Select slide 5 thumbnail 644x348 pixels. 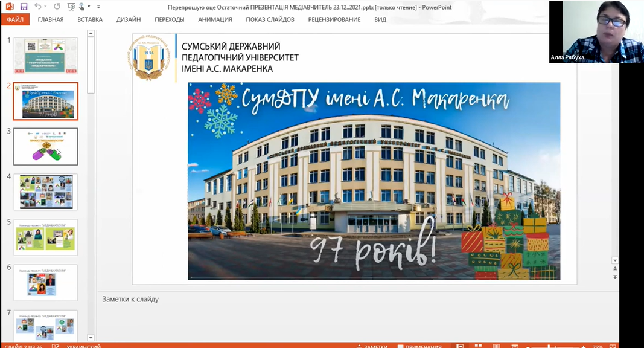click(x=46, y=237)
